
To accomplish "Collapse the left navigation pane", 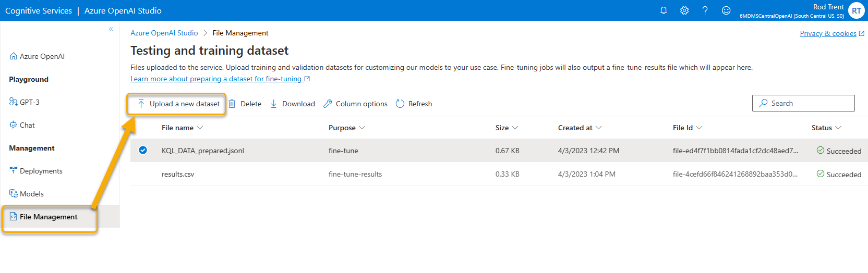I will (x=111, y=29).
